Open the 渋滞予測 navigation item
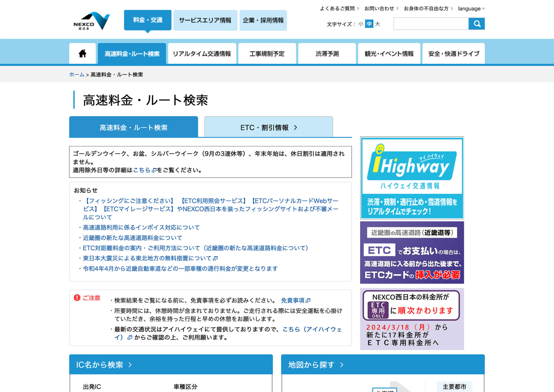554x392 pixels. coord(327,54)
